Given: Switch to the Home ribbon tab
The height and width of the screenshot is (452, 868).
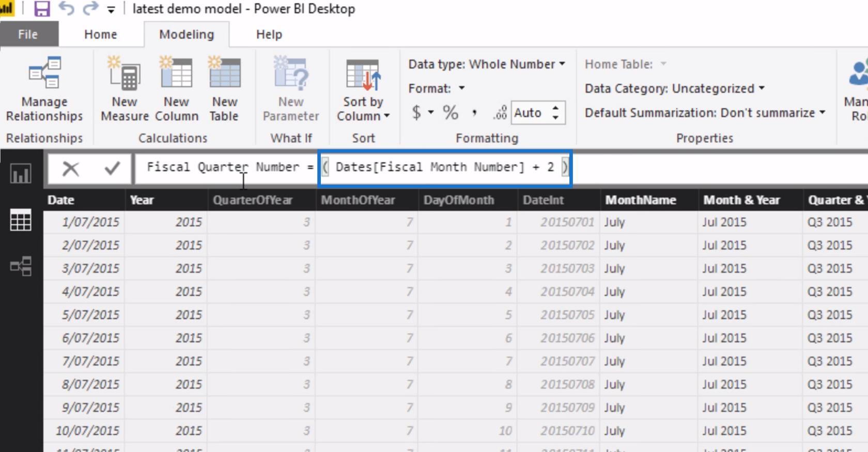Looking at the screenshot, I should [x=101, y=34].
